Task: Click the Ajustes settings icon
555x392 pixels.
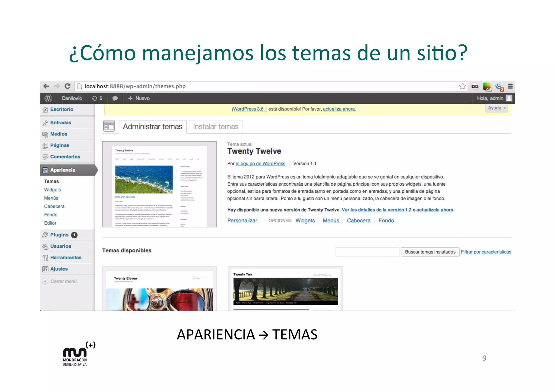Action: 45,269
